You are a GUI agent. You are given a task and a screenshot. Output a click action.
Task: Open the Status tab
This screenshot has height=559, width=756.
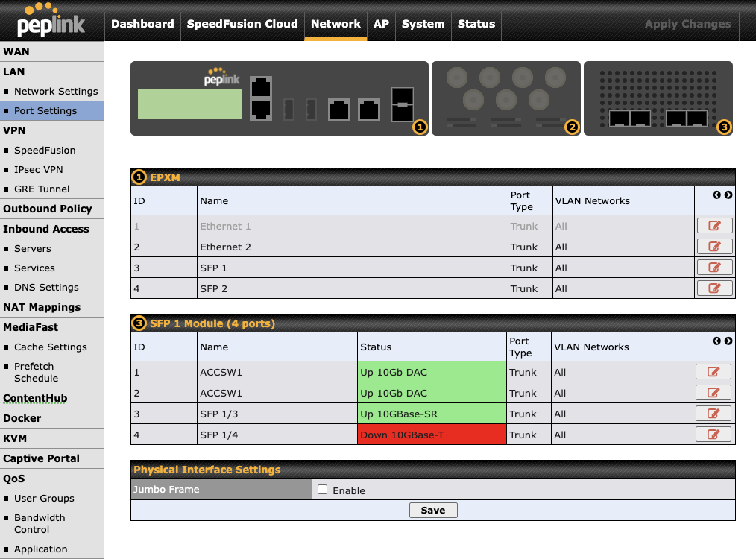476,24
